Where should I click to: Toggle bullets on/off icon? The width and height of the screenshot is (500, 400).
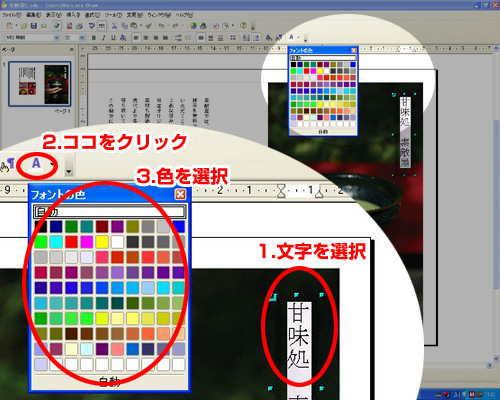[233, 37]
